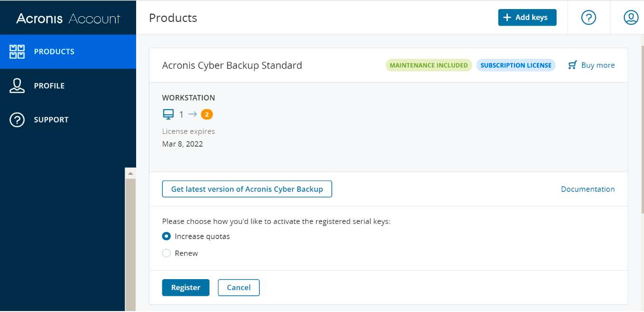Click the Profile person icon in sidebar

coord(17,86)
